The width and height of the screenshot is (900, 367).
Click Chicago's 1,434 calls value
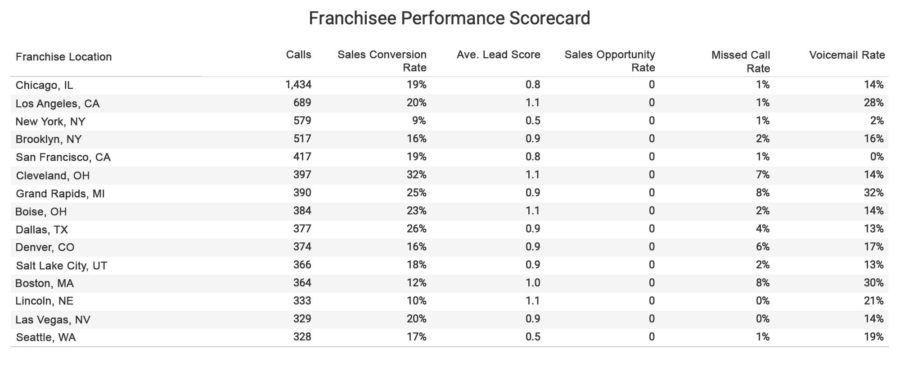coord(298,85)
